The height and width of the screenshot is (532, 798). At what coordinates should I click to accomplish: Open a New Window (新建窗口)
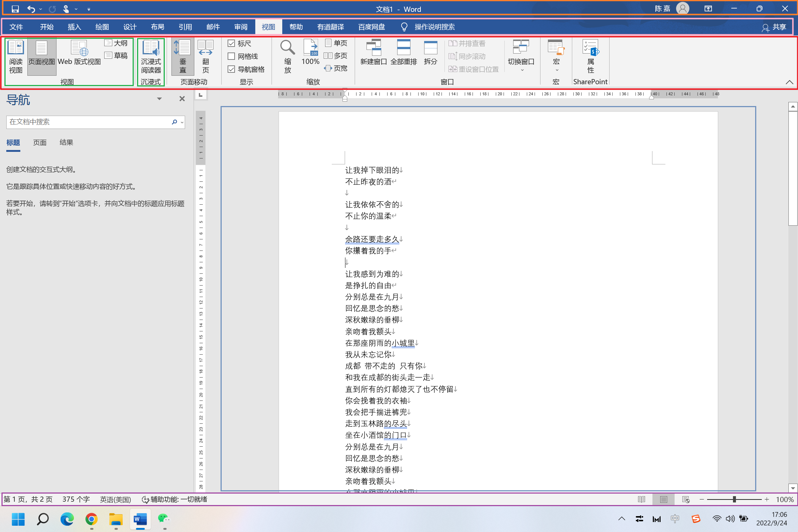click(x=374, y=52)
